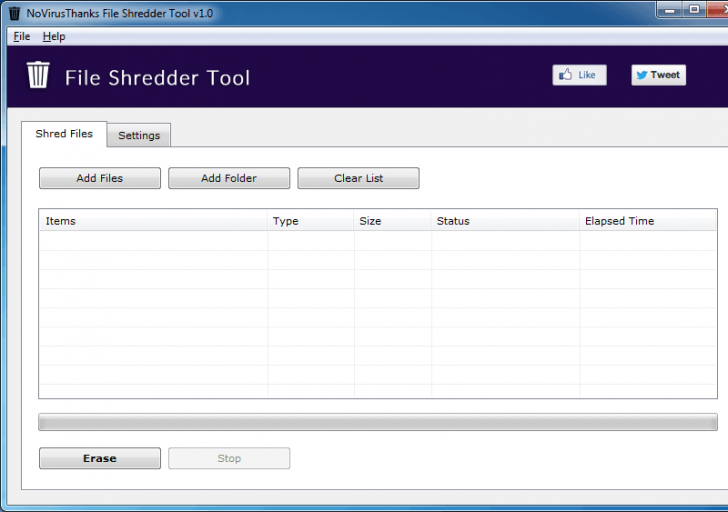Sort by the Items column header
728x512 pixels.
point(153,221)
